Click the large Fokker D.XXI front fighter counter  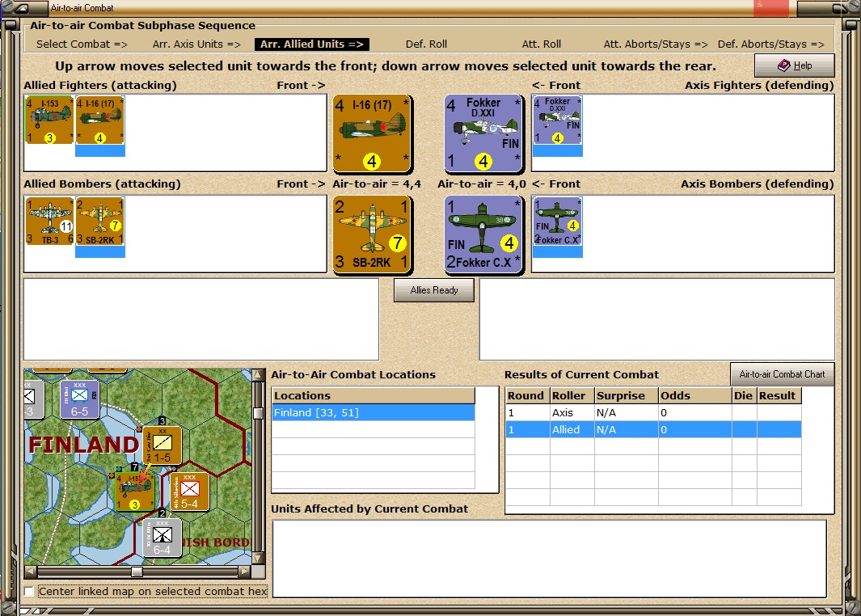pos(483,133)
